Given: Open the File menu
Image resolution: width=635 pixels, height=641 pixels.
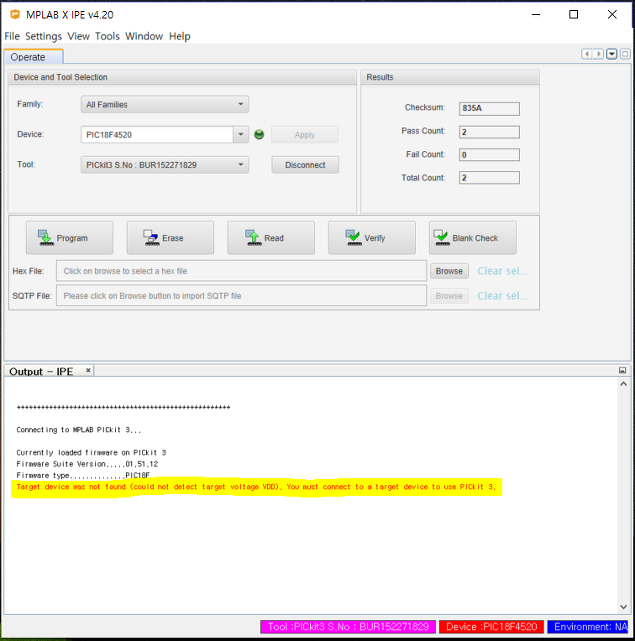Looking at the screenshot, I should [12, 36].
